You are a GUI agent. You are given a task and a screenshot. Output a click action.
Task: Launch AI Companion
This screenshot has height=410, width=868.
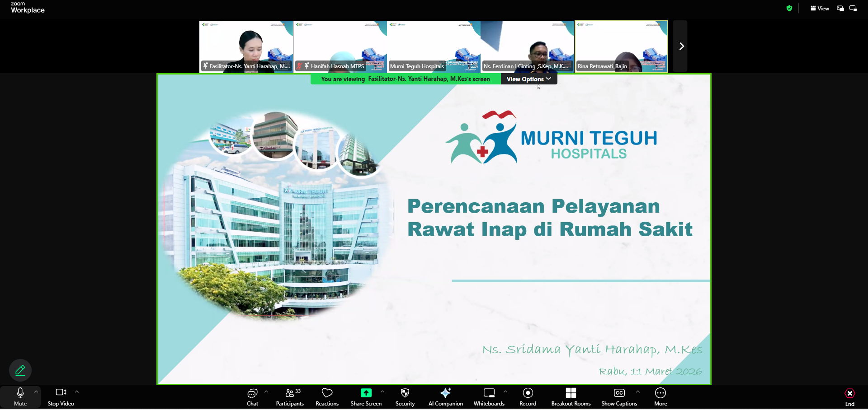tap(446, 397)
